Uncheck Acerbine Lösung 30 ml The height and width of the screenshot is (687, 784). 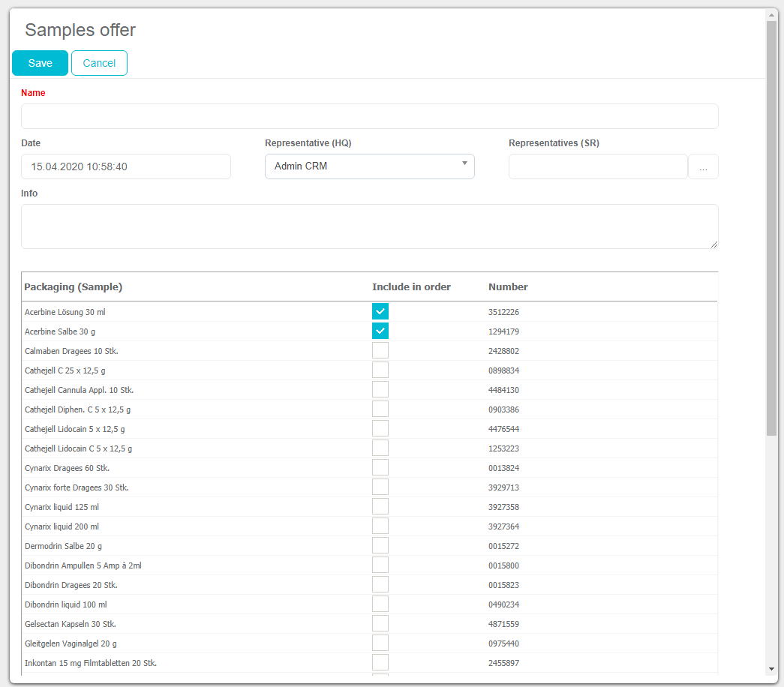click(380, 311)
